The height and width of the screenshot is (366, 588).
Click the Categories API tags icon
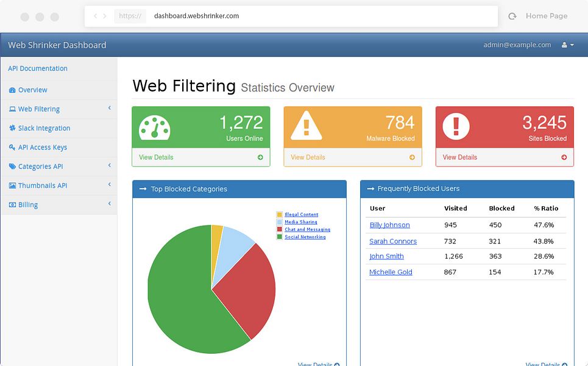(x=12, y=167)
